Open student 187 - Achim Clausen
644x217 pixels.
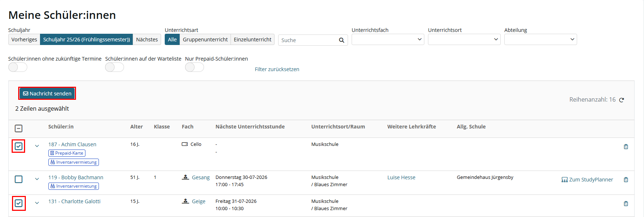click(x=72, y=144)
